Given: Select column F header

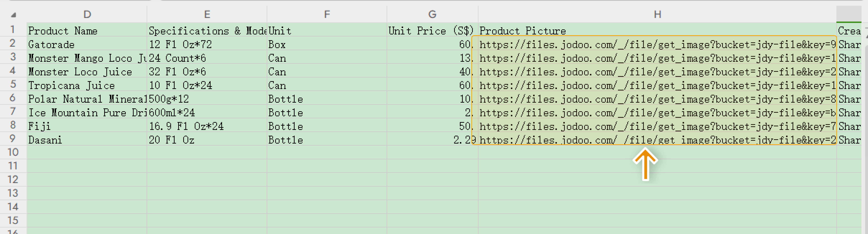Looking at the screenshot, I should [x=327, y=14].
